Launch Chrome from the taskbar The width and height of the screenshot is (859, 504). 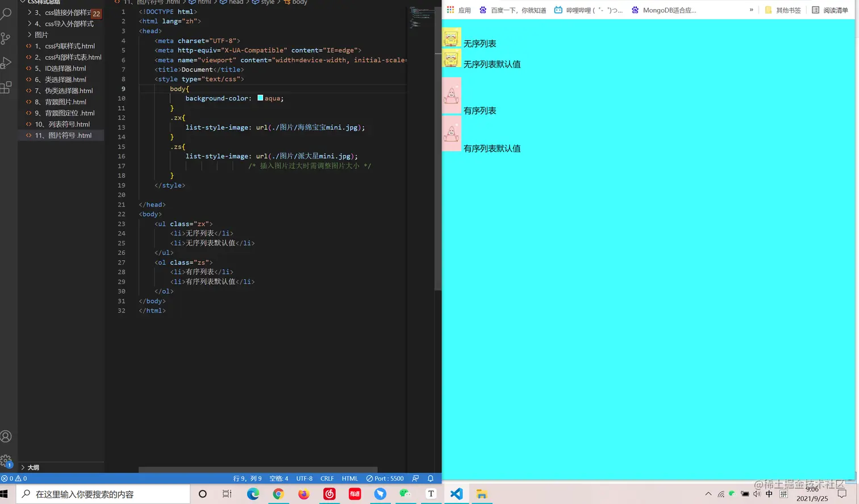coord(278,494)
